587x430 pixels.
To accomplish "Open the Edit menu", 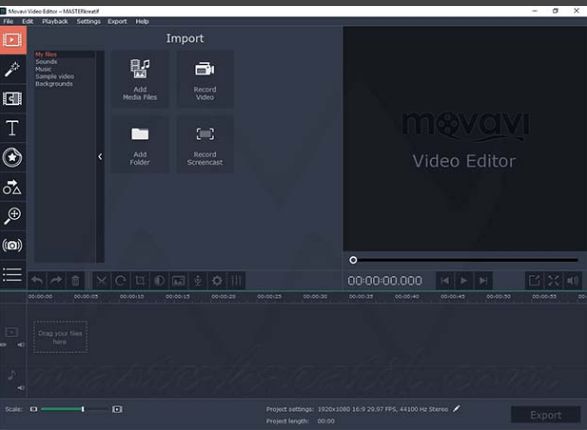I will tap(28, 21).
